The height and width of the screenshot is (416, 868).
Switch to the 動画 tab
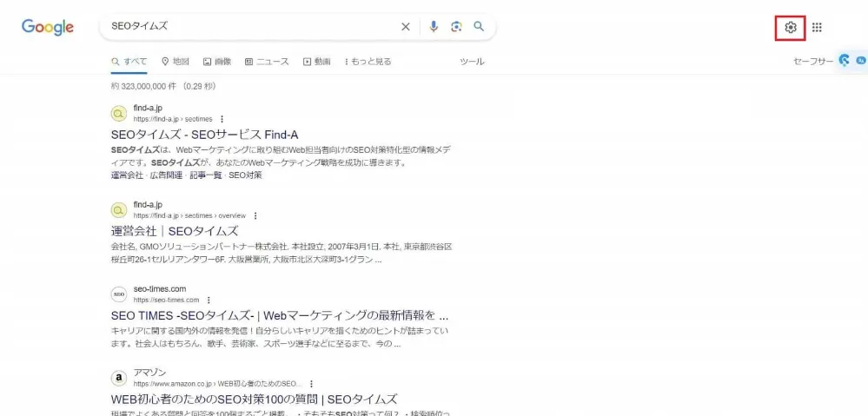[x=316, y=62]
